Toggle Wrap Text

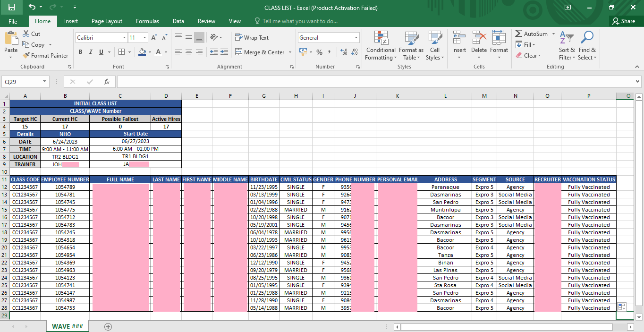(x=252, y=38)
